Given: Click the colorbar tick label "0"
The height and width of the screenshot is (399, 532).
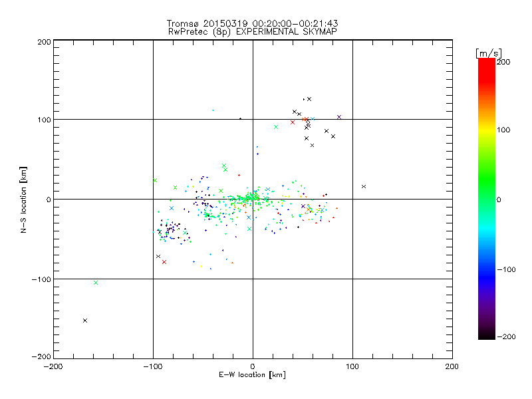Looking at the screenshot, I should click(x=499, y=200).
